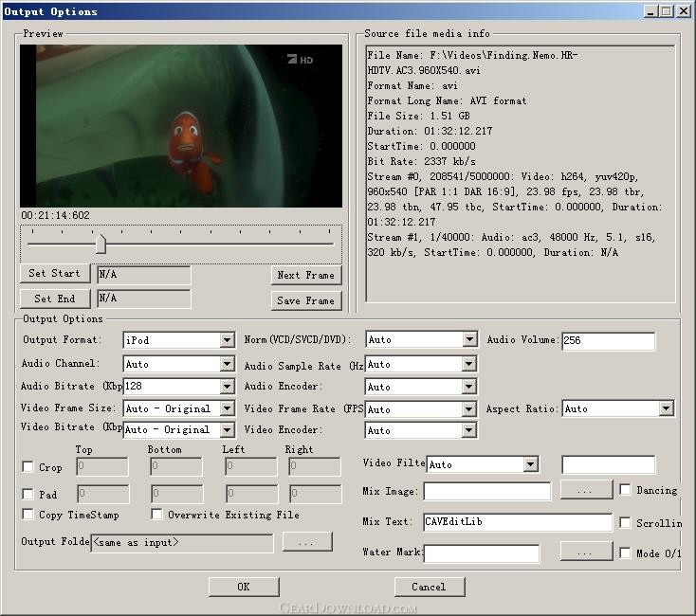The image size is (696, 616).
Task: Open the Audio Bitrate dropdown set to 128
Action: click(179, 387)
